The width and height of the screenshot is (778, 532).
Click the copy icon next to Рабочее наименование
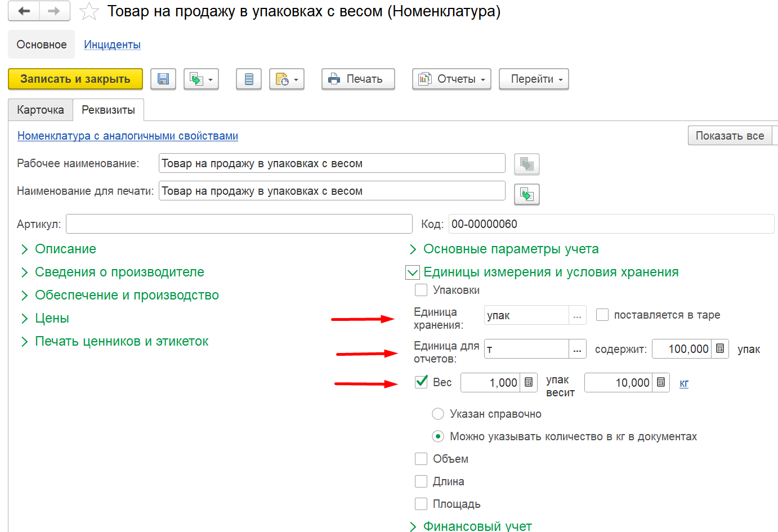point(527,164)
